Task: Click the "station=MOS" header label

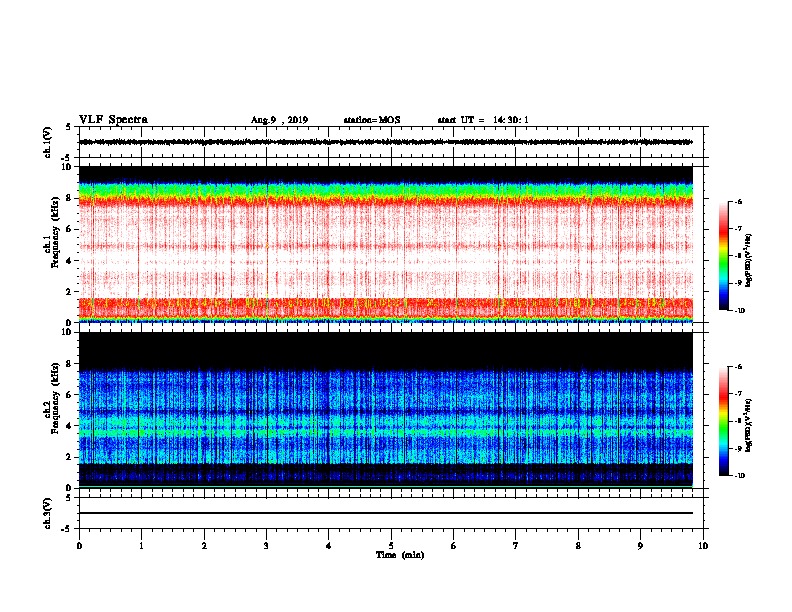Action: (x=372, y=120)
